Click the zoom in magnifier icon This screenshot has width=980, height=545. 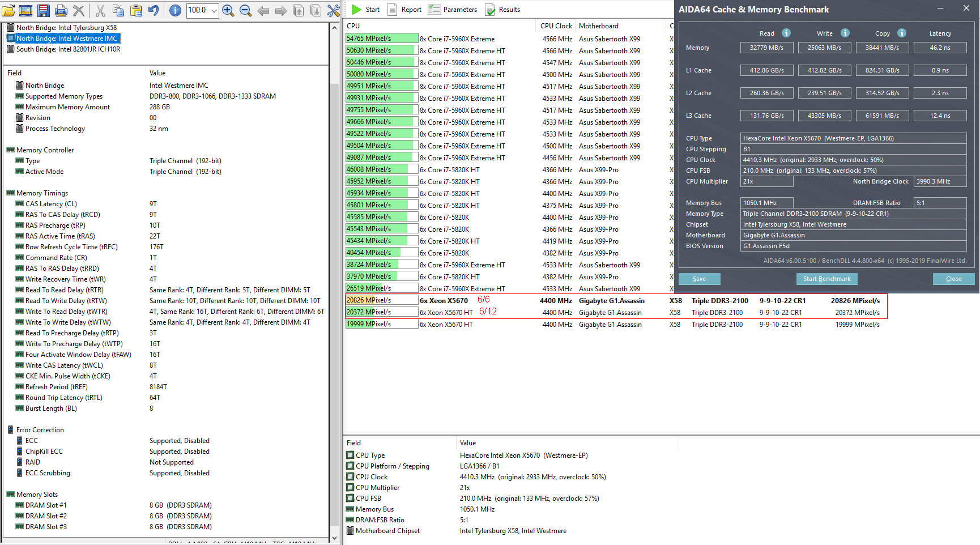[x=228, y=10]
